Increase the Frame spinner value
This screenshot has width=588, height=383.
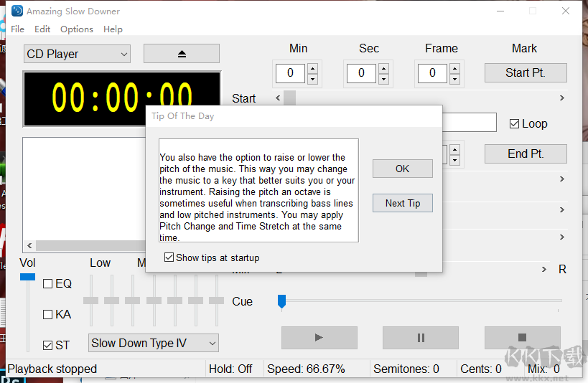[454, 68]
